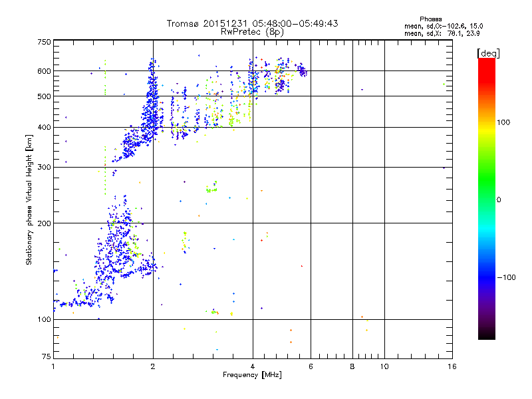Click the y-axis tick label "500"
The height and width of the screenshot is (399, 532).
(x=44, y=96)
